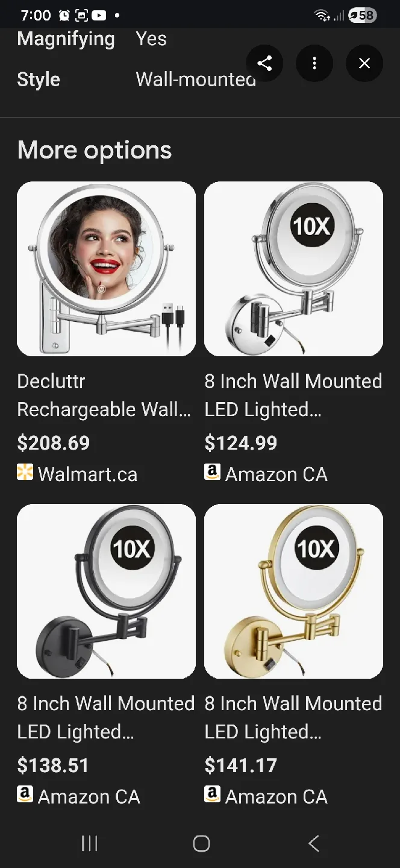Open the recent apps button
The width and height of the screenshot is (400, 868).
89,843
